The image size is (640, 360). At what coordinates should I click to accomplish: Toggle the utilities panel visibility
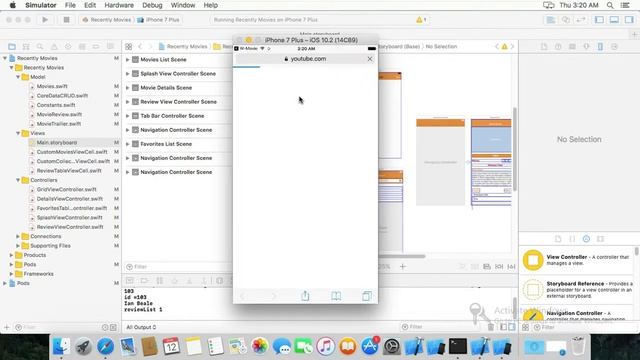click(x=629, y=20)
